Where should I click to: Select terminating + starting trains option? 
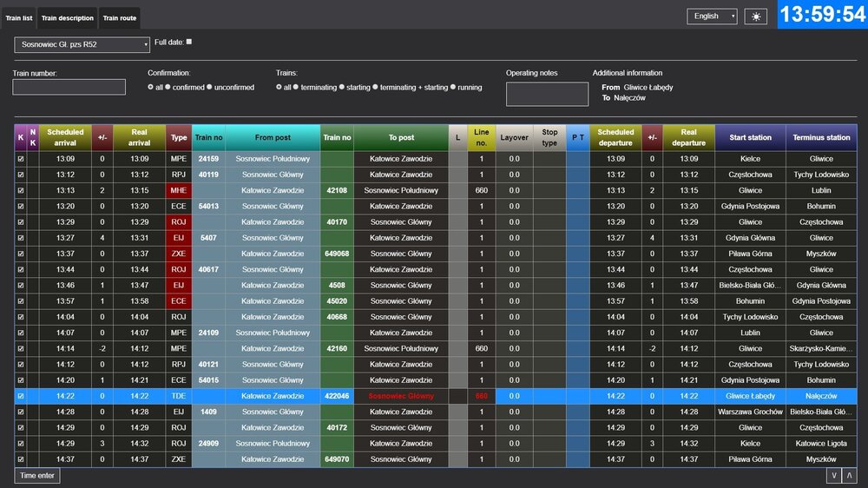(376, 88)
